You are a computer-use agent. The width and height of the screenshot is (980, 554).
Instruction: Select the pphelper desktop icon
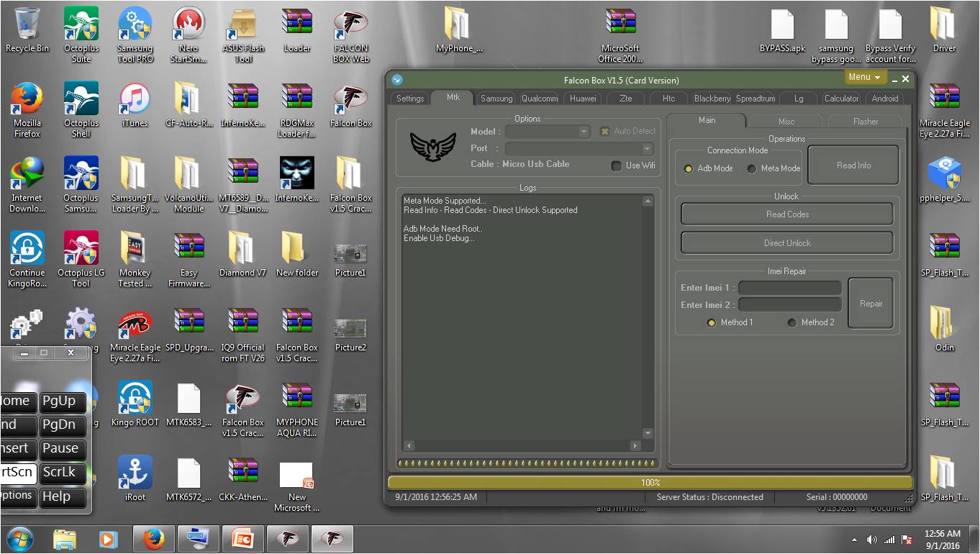(x=944, y=179)
